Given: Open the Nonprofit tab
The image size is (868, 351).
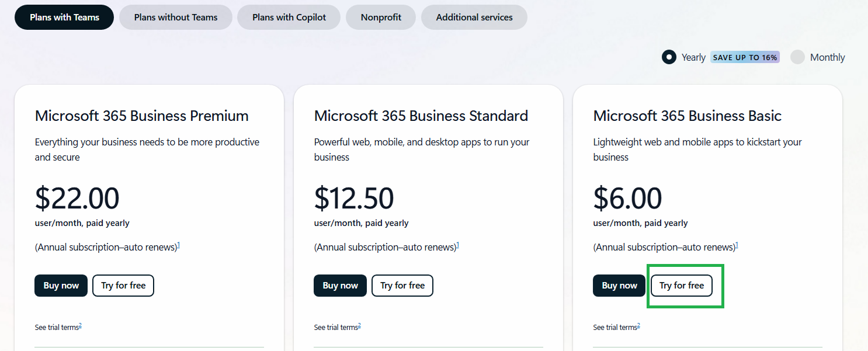Looking at the screenshot, I should point(381,18).
